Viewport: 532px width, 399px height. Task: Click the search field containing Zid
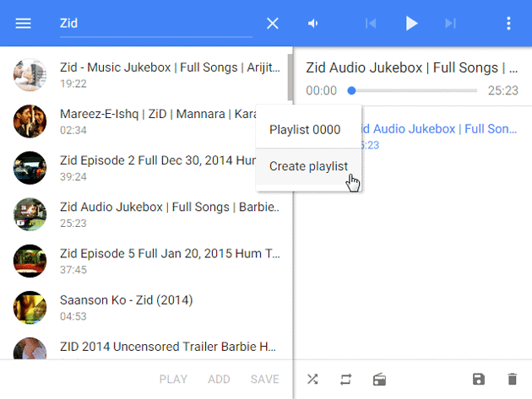tap(156, 24)
